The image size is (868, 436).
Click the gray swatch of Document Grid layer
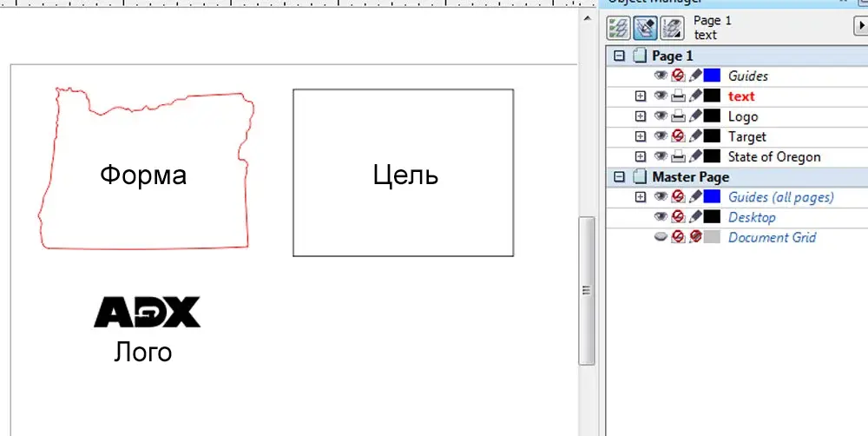tap(712, 237)
